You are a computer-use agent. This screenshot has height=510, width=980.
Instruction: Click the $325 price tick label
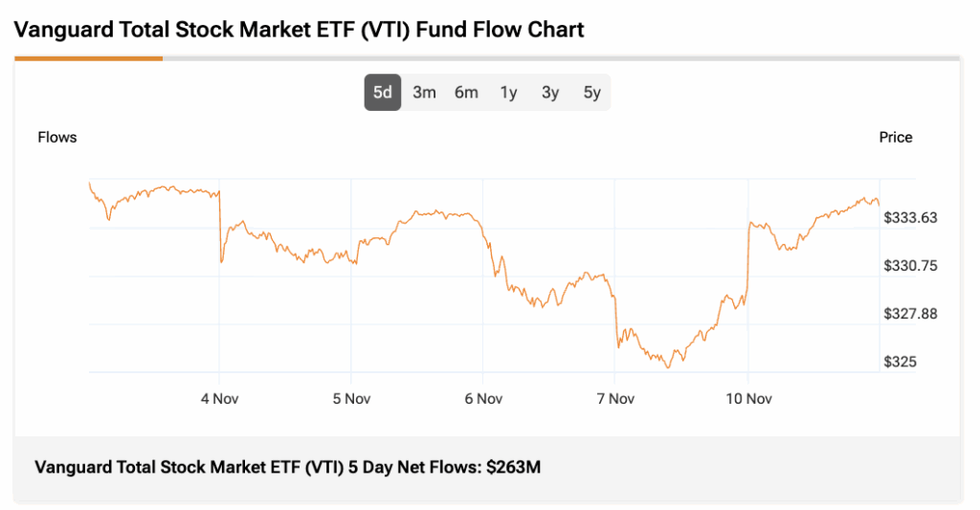900,362
